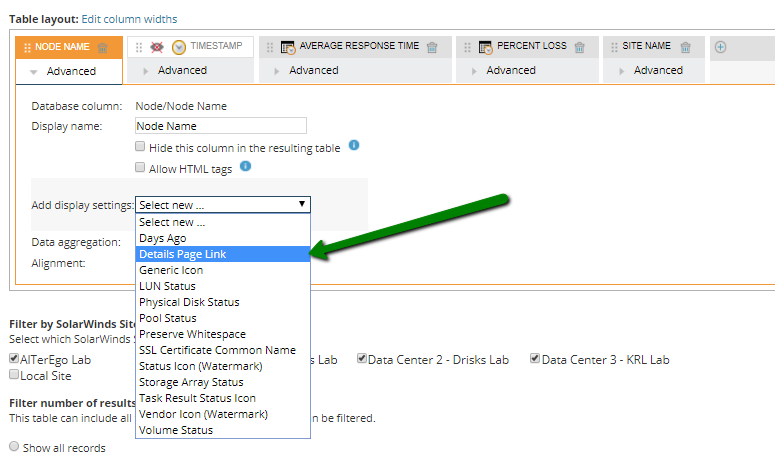
Task: Click the table icon on Percent Loss column
Action: pos(485,47)
